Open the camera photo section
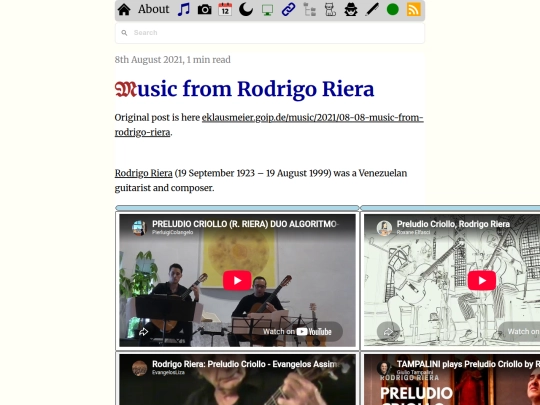Image resolution: width=540 pixels, height=405 pixels. [x=205, y=10]
